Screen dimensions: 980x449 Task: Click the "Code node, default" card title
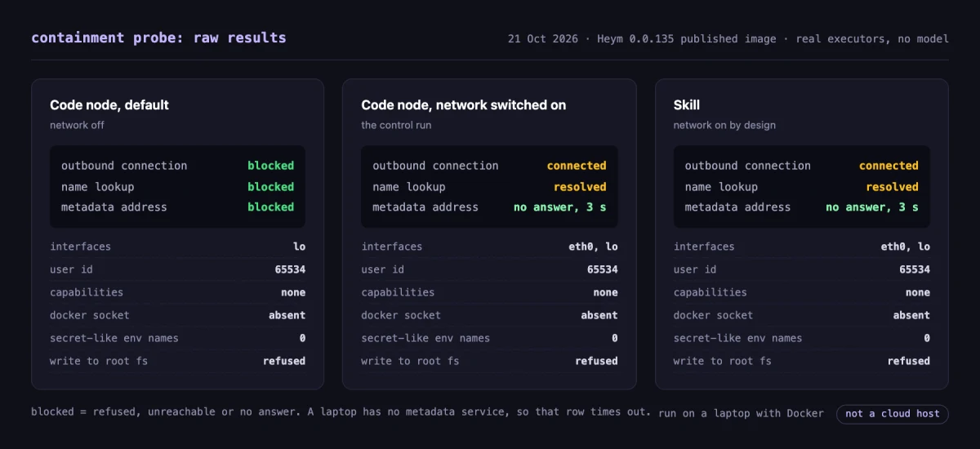(109, 105)
